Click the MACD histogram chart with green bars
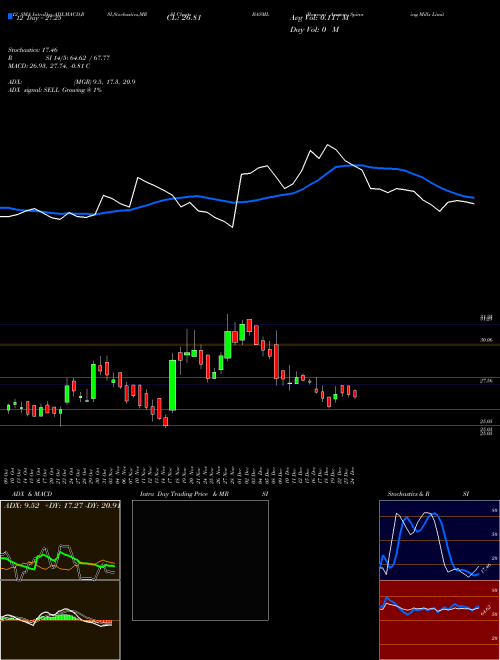Image resolution: width=500 pixels, height=660 pixels. click(60, 620)
